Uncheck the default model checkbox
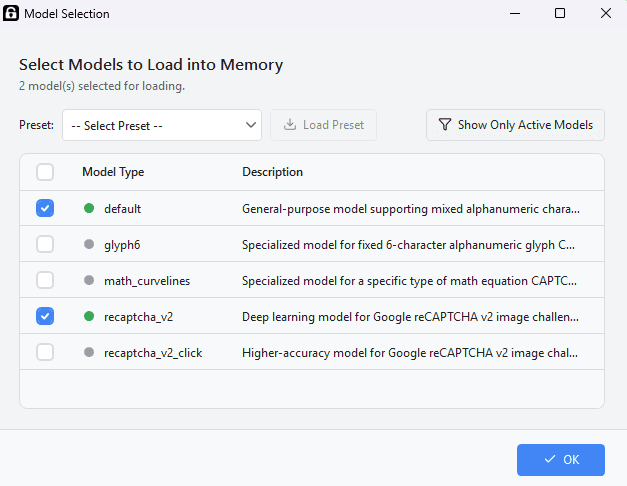The image size is (627, 486). tap(45, 208)
